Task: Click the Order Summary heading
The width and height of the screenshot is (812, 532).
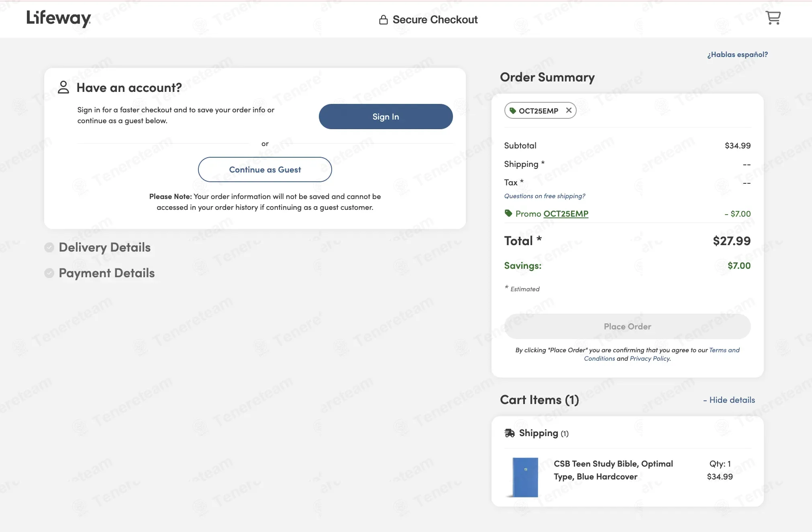Action: tap(547, 77)
